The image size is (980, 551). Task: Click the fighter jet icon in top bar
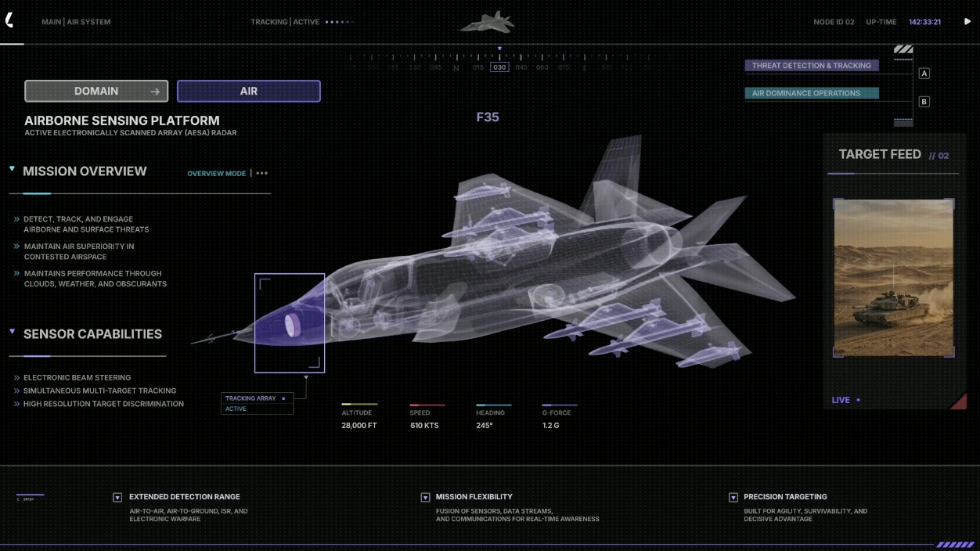click(x=487, y=22)
